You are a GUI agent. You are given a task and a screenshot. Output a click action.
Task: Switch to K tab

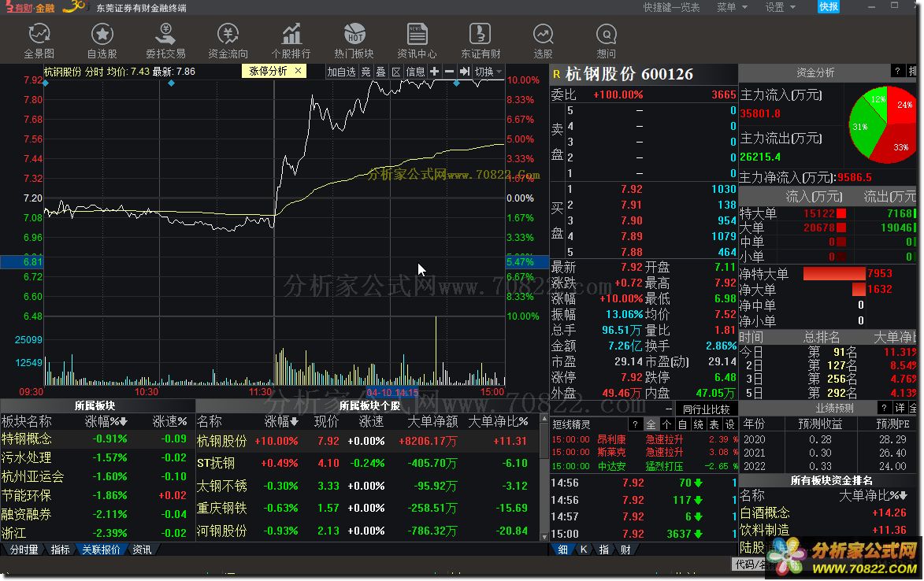(584, 550)
